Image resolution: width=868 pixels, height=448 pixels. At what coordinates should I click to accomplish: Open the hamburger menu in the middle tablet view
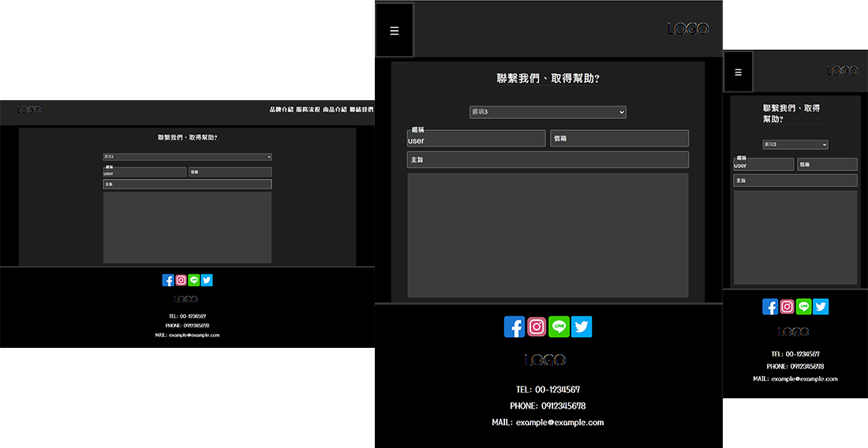395,31
